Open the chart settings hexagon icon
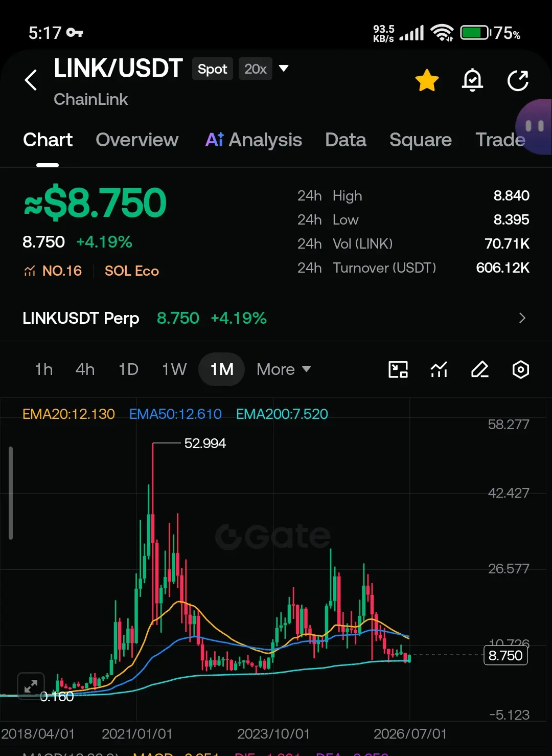 [x=520, y=369]
